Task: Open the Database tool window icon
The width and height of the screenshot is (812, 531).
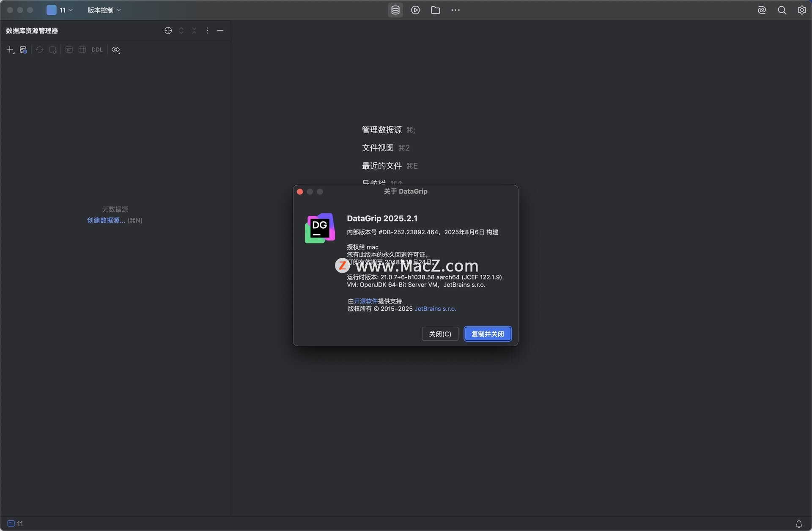Action: pyautogui.click(x=395, y=10)
